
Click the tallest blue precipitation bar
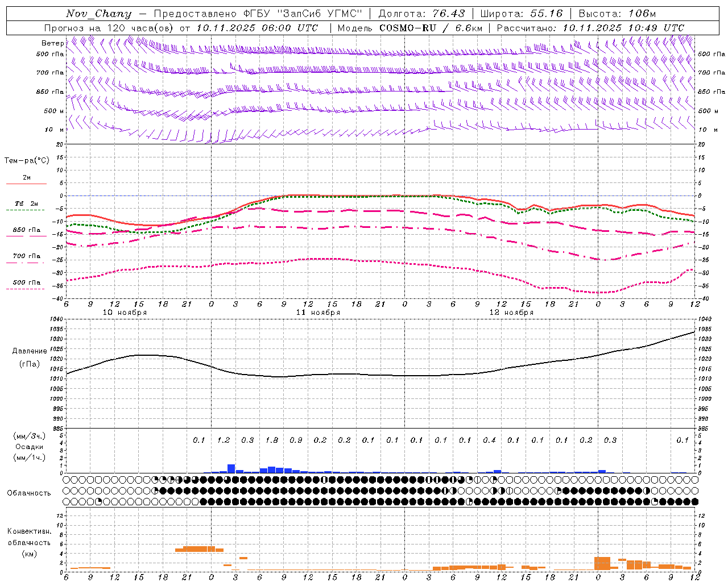[x=231, y=469]
